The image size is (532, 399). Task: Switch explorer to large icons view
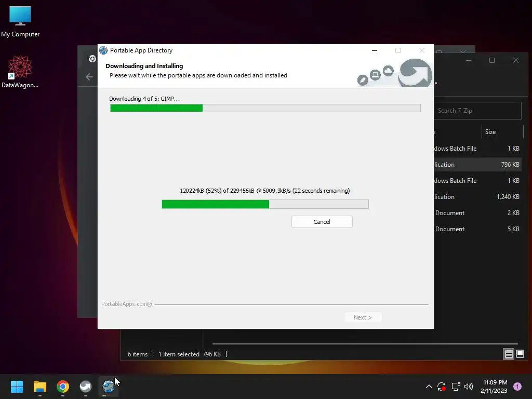coord(520,354)
